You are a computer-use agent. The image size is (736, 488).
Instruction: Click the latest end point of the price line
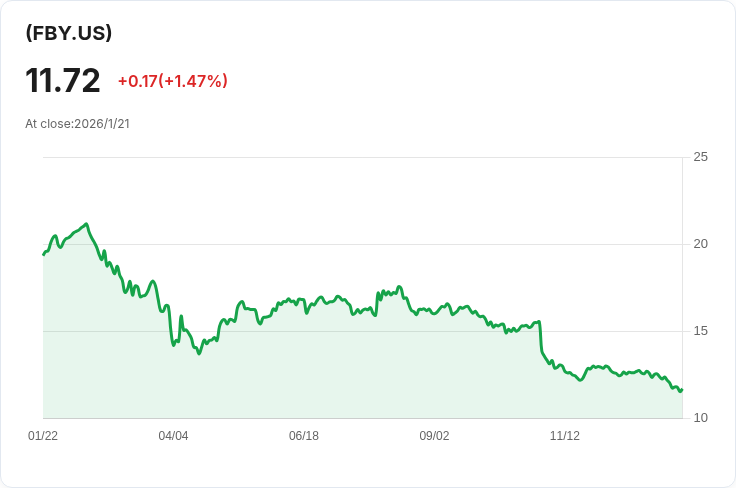[x=681, y=390]
